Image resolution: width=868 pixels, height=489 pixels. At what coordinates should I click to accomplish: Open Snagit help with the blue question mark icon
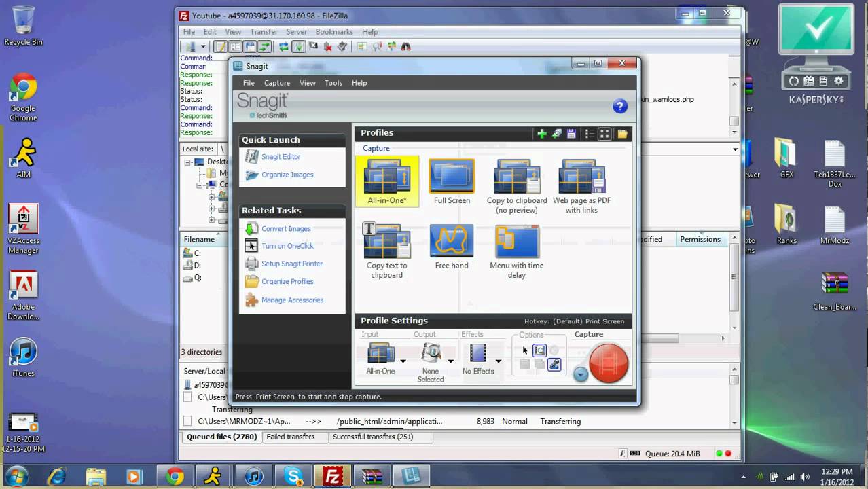(x=619, y=106)
